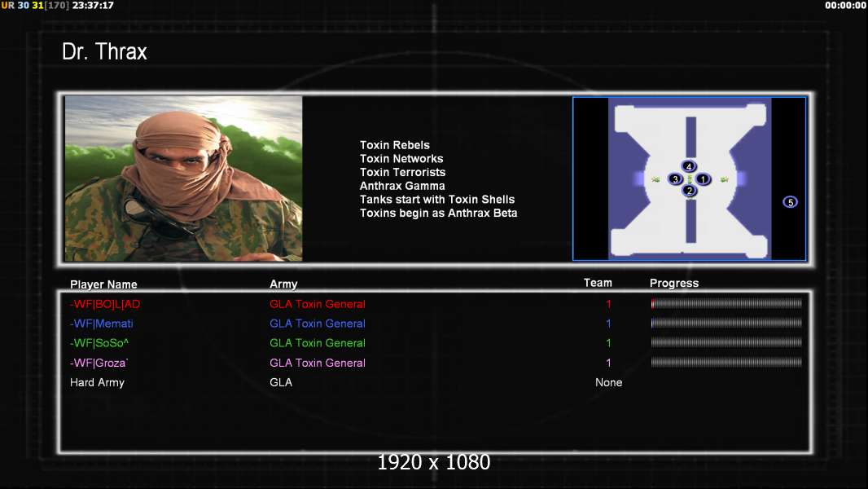This screenshot has height=489, width=868.
Task: Select player -WF|SoSo^
Action: coord(99,343)
